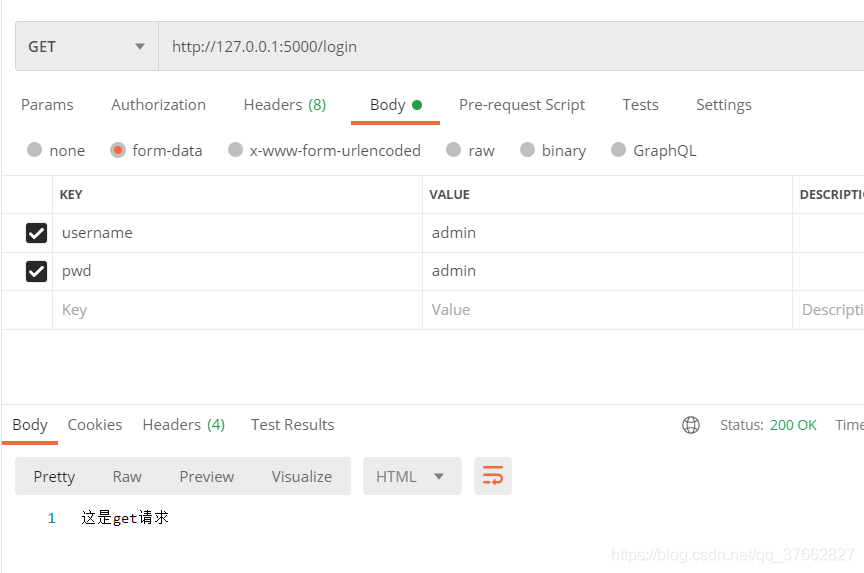
Task: Click the Preview response view button
Action: [207, 476]
